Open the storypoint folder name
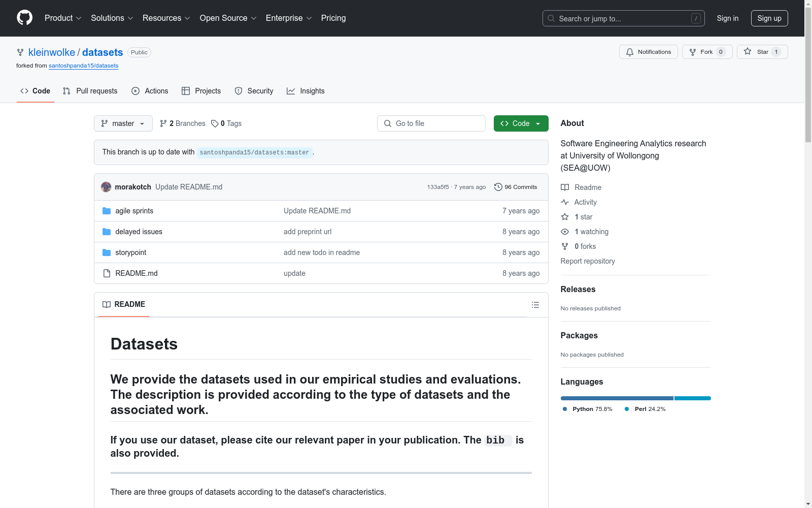812x508 pixels. point(131,252)
